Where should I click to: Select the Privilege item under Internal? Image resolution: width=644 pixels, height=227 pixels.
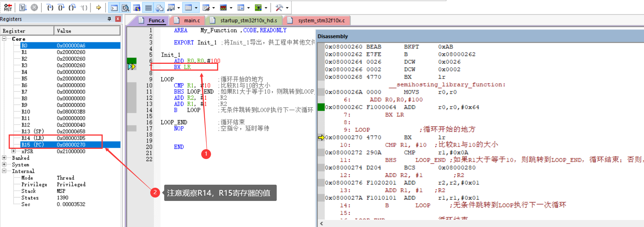[x=34, y=184]
